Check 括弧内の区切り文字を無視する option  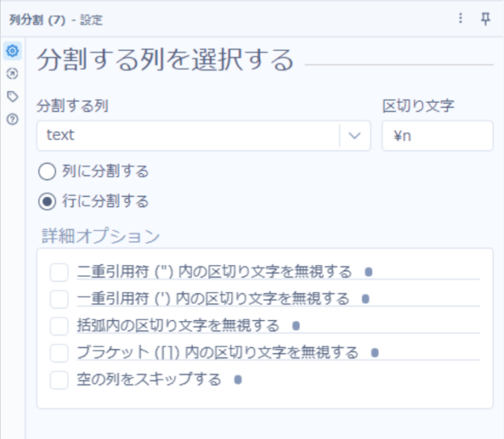click(59, 326)
